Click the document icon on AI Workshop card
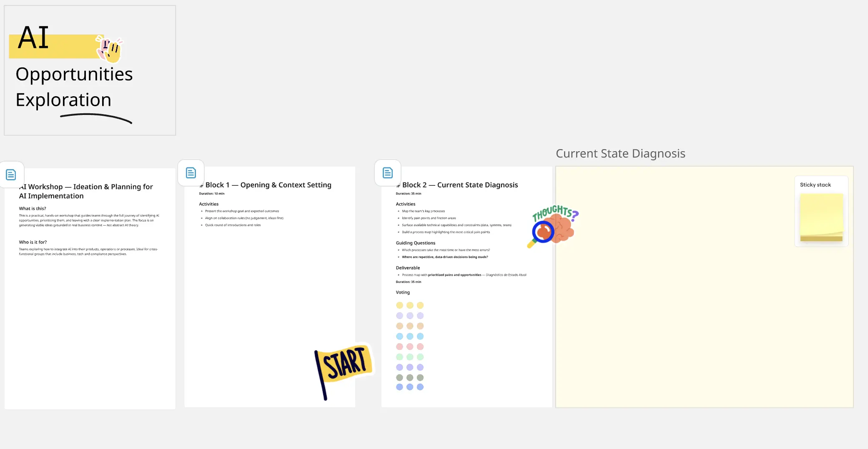Viewport: 868px width, 449px height. [x=11, y=175]
